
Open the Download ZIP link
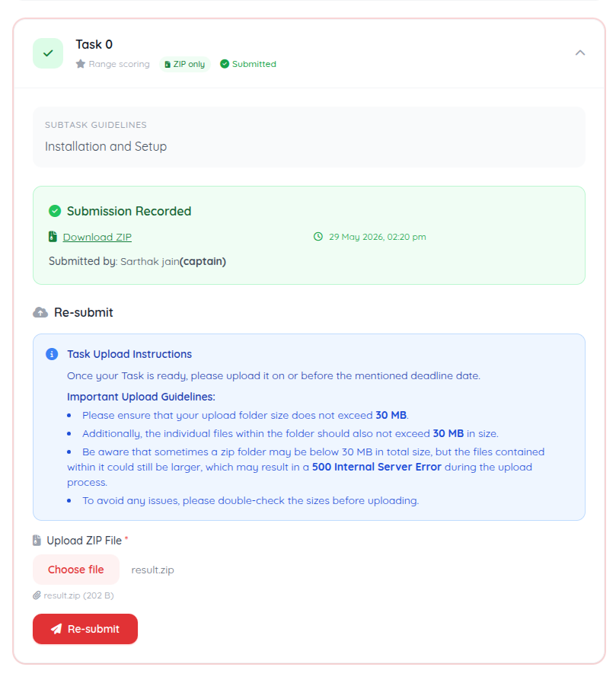pyautogui.click(x=97, y=237)
